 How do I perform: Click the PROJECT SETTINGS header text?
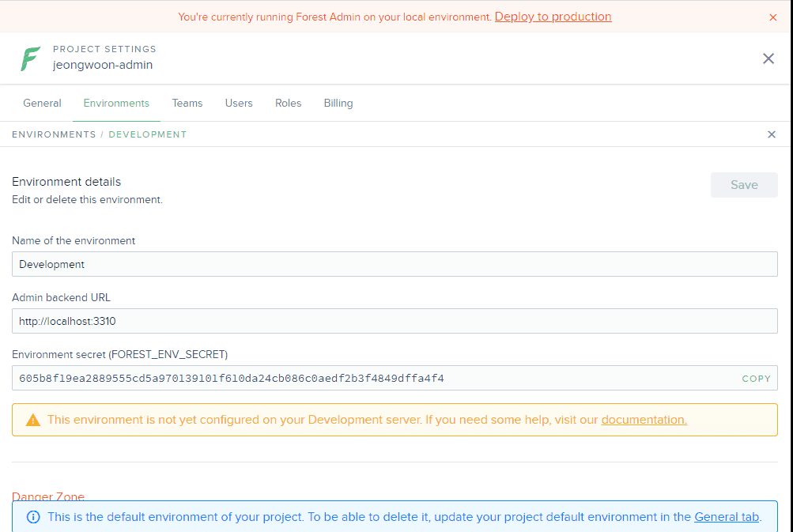coord(104,49)
